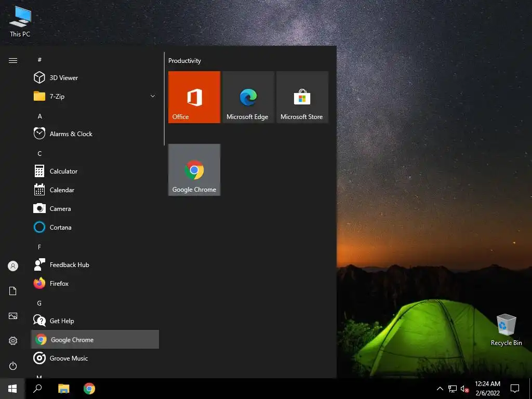
Task: Open Settings gear in the Start sidebar
Action: (13, 341)
